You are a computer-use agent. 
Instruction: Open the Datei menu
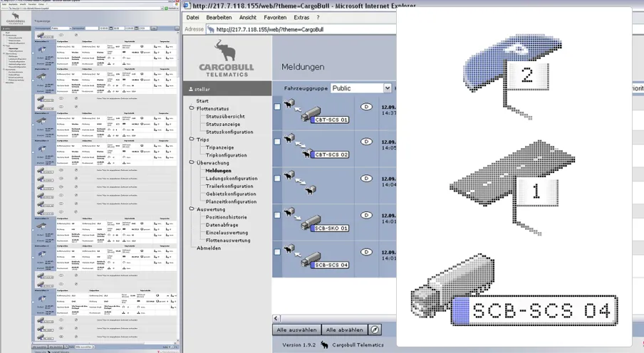pyautogui.click(x=192, y=18)
